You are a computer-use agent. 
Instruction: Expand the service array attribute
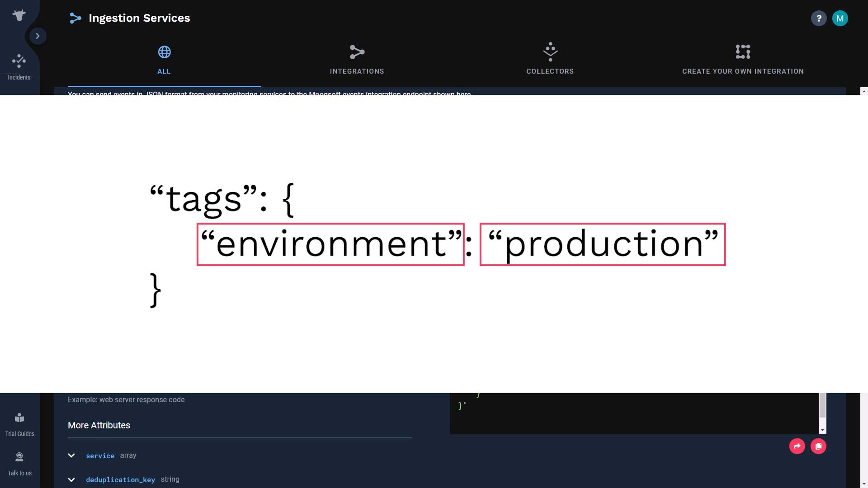point(71,455)
